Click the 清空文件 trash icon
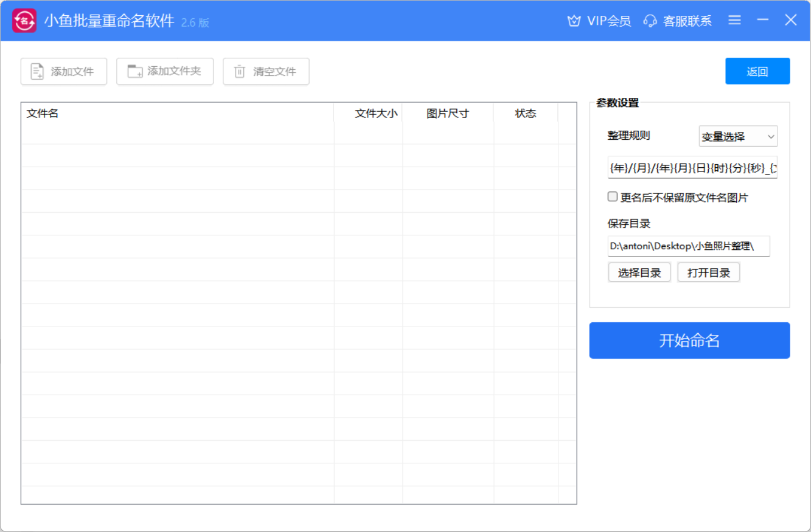Screen dimensions: 811x532 pyautogui.click(x=240, y=72)
